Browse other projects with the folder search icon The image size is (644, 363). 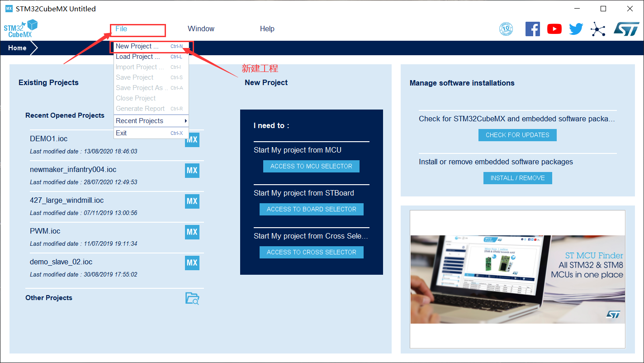[192, 298]
